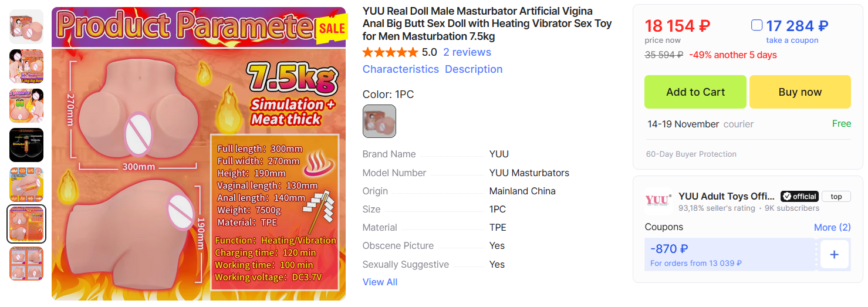Image resolution: width=868 pixels, height=307 pixels.
Task: Click the plus icon on the -870 ₽ coupon
Action: 834,255
